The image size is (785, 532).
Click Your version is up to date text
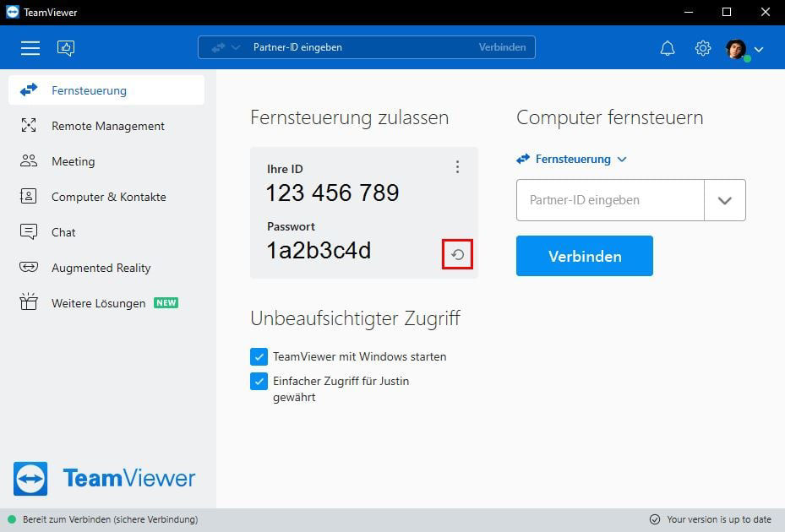click(719, 519)
